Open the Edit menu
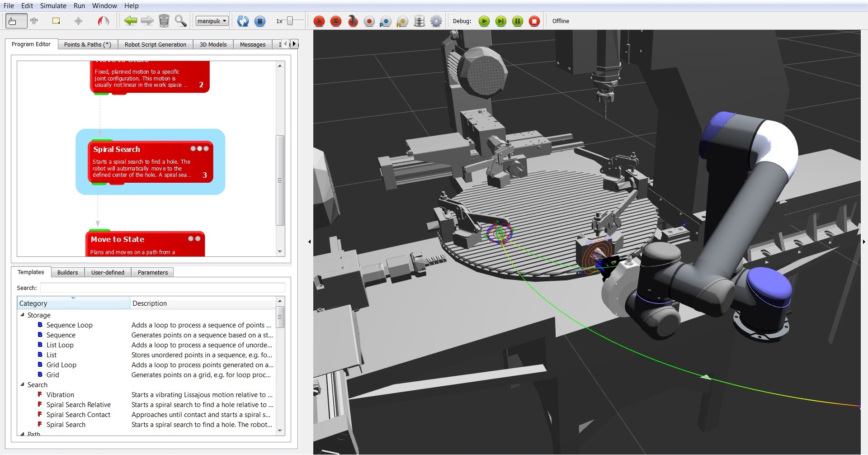868x455 pixels. pyautogui.click(x=27, y=6)
